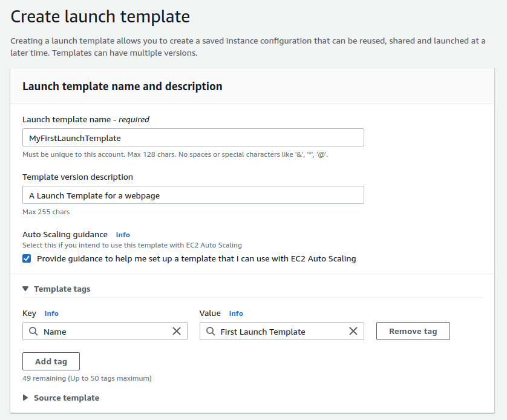Viewport: 507px width, 420px height.
Task: Clear the Key field with its X icon
Action: click(x=177, y=331)
